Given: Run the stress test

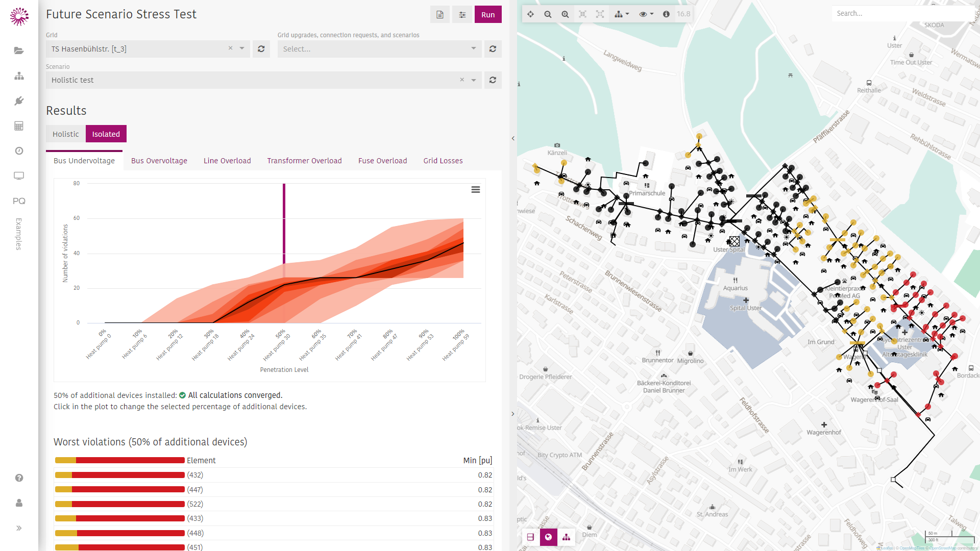Looking at the screenshot, I should tap(488, 15).
